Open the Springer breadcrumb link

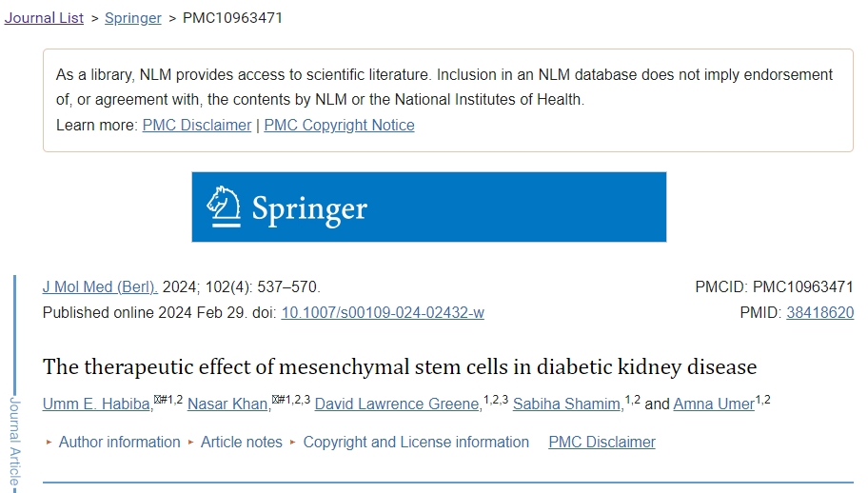tap(132, 18)
